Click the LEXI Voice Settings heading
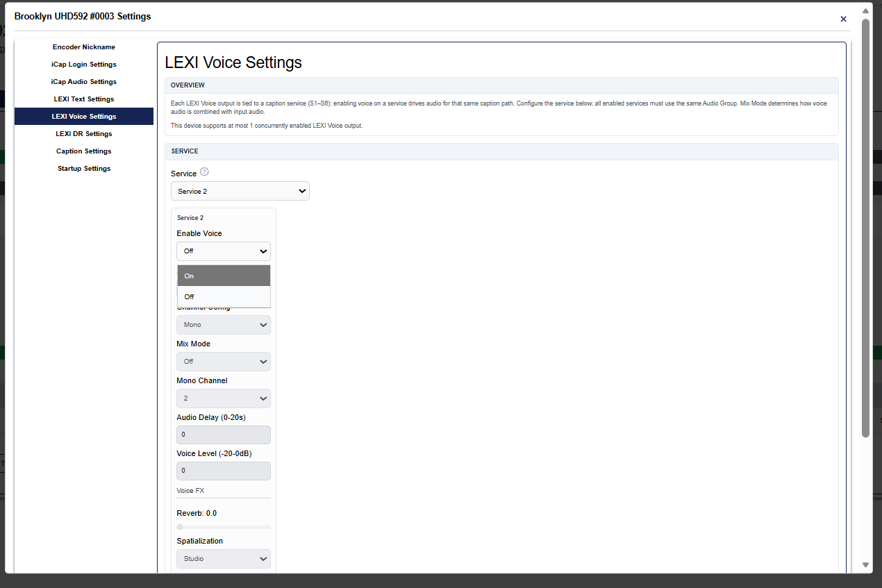This screenshot has width=882, height=588. click(x=233, y=62)
